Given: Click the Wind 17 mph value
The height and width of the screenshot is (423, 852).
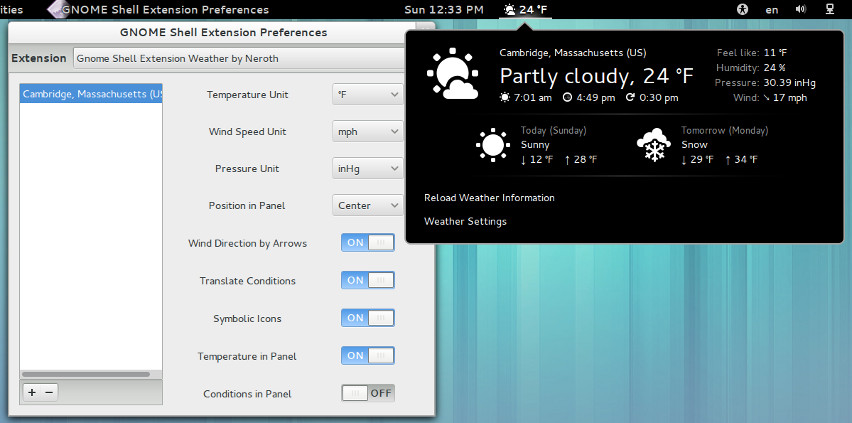Looking at the screenshot, I should (790, 98).
